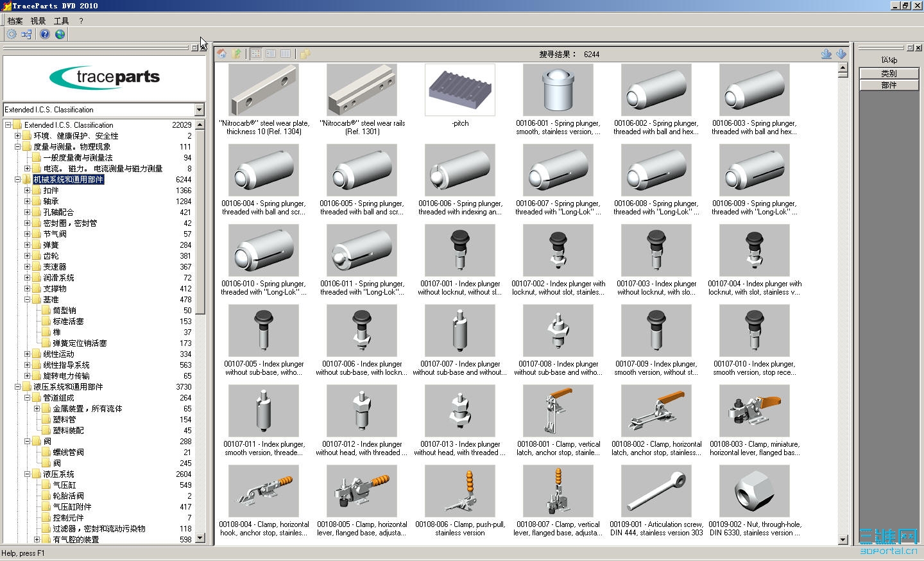Switch to detail list view icon
Viewport: 924px width, 561px height.
click(x=271, y=54)
